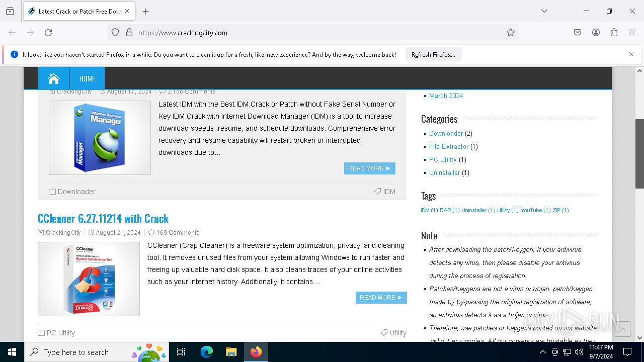Screen dimensions: 644x362
Task: Select Uninstaller (1) tag in Tags
Action: 478,210
